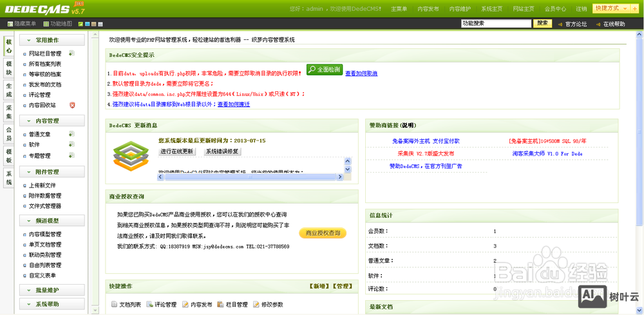644x315 pixels.
Task: Switch to the 采集 side tab
Action: click(x=8, y=112)
